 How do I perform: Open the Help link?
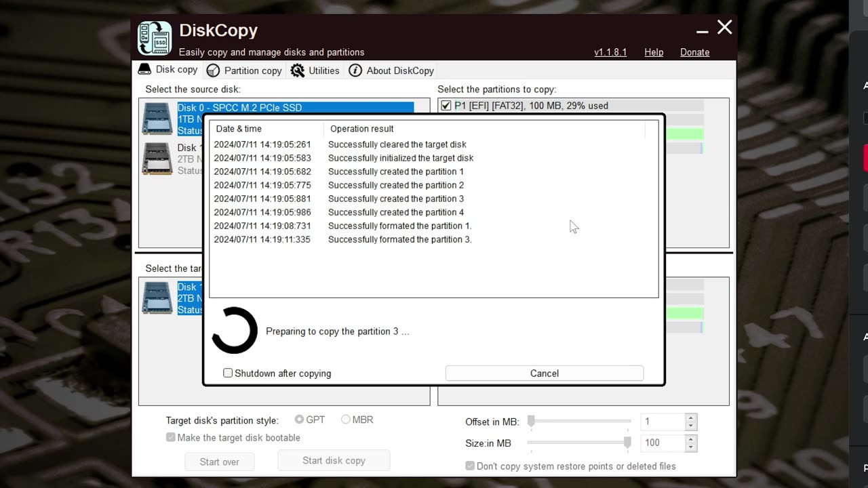(654, 52)
